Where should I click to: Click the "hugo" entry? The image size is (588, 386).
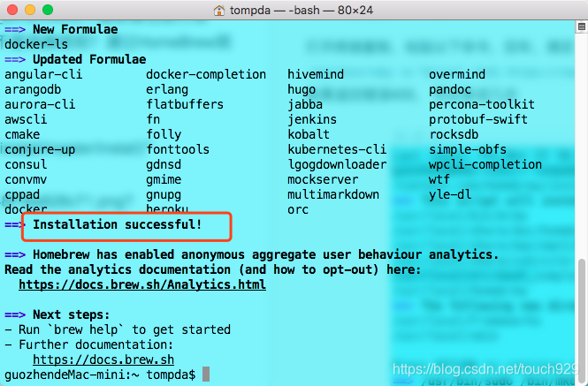point(302,89)
